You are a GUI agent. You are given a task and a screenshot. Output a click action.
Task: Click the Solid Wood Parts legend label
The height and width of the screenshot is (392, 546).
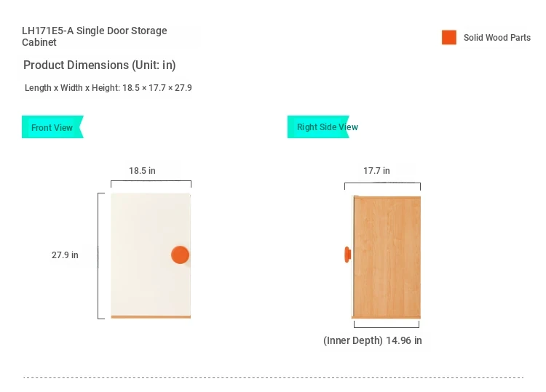(x=496, y=38)
